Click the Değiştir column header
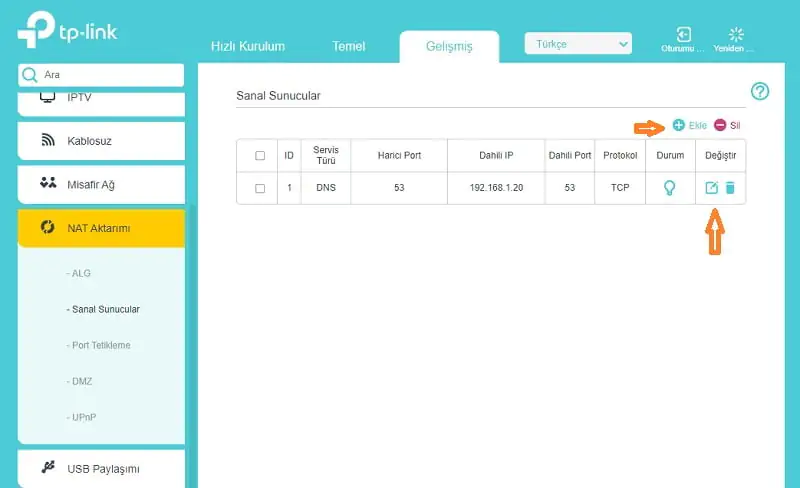The height and width of the screenshot is (488, 800). click(720, 156)
